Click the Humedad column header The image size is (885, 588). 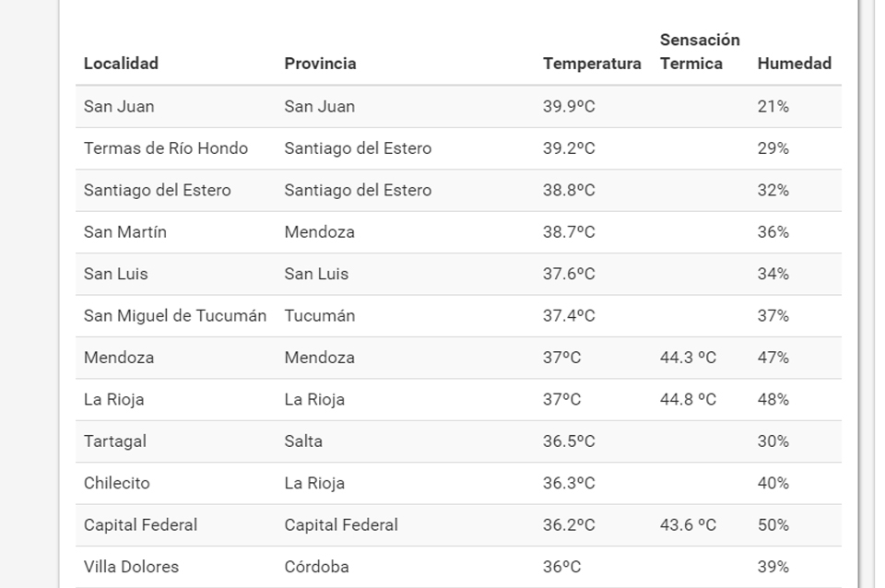[x=794, y=64]
